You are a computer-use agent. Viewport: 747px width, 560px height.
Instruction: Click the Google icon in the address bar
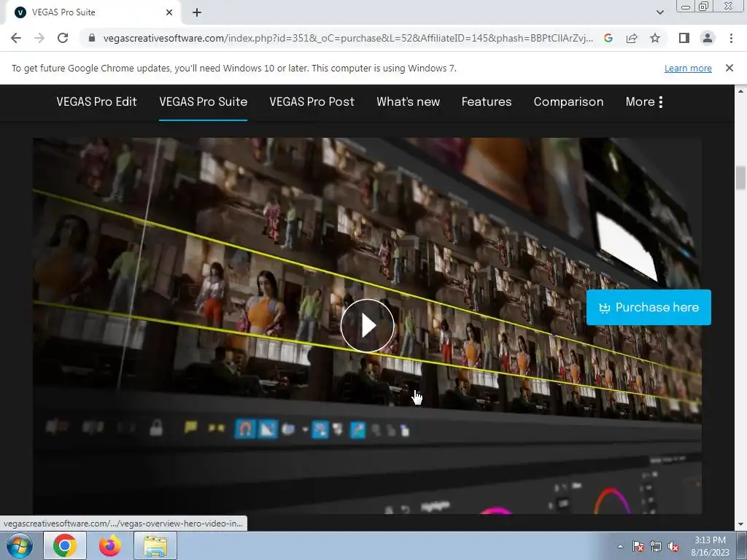tap(608, 38)
